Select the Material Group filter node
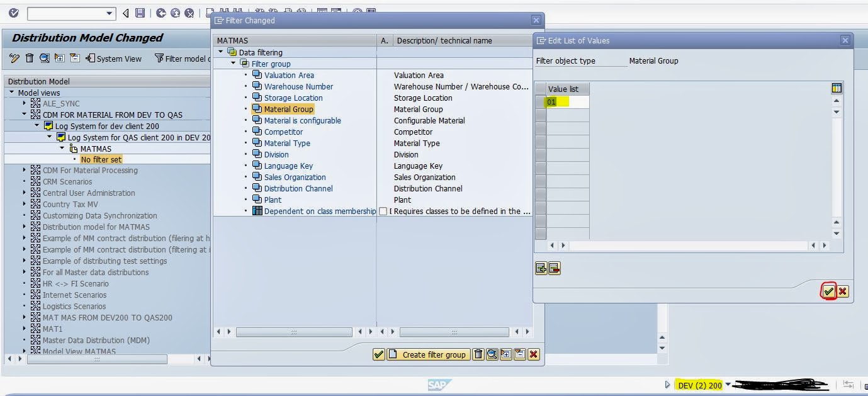This screenshot has width=868, height=396. pyautogui.click(x=289, y=109)
